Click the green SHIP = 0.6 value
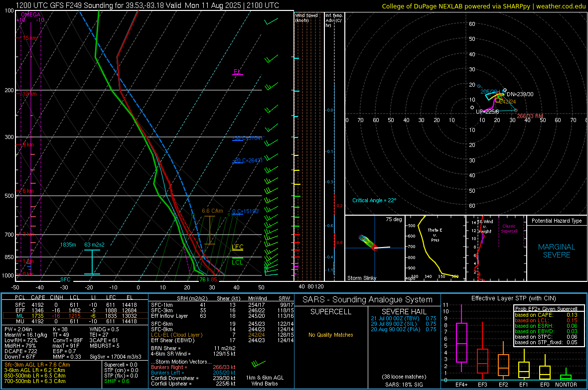This screenshot has height=390, width=588. point(117,381)
